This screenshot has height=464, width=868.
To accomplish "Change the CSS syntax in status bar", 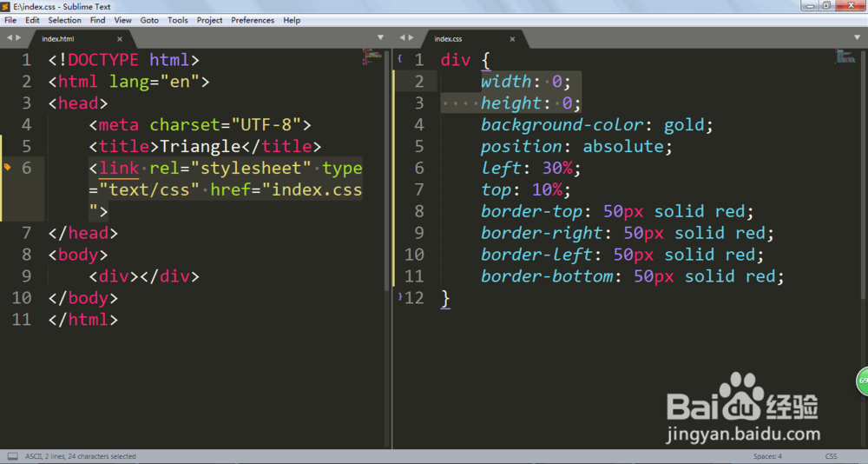I will pyautogui.click(x=831, y=456).
